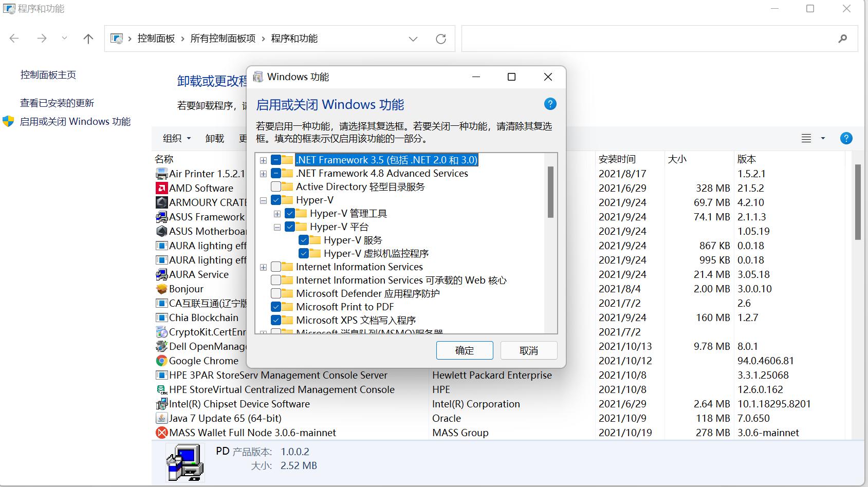Open the blue help icon in Windows Features dialog
The height and width of the screenshot is (487, 868).
550,104
